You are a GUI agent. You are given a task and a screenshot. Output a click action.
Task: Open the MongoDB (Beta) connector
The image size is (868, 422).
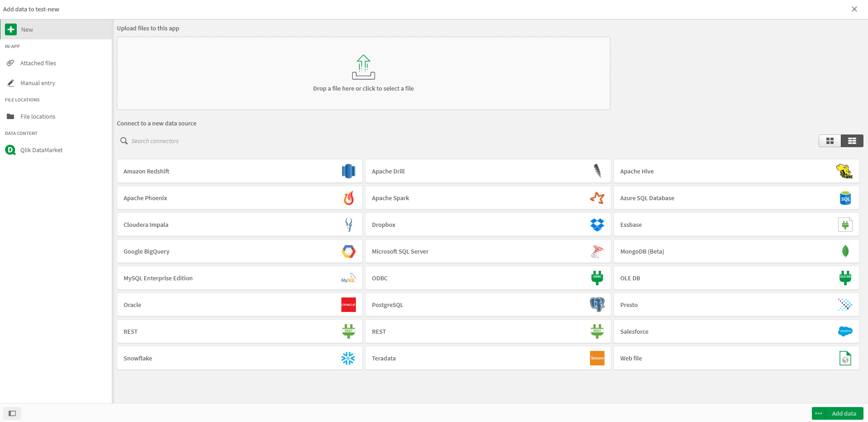click(x=735, y=251)
